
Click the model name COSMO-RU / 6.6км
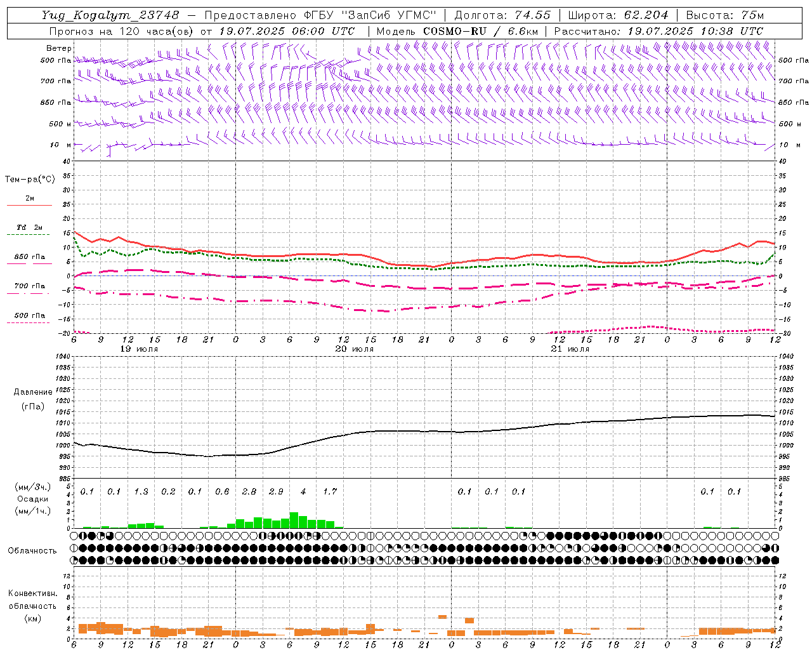480,31
